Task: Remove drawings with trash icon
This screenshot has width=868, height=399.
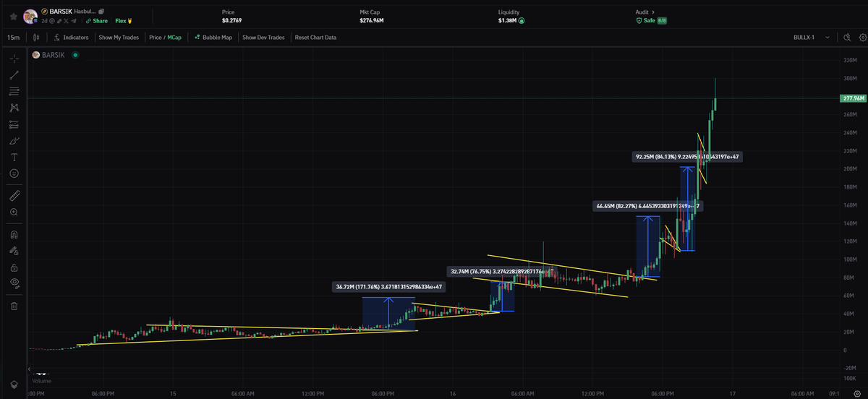Action: 14,306
